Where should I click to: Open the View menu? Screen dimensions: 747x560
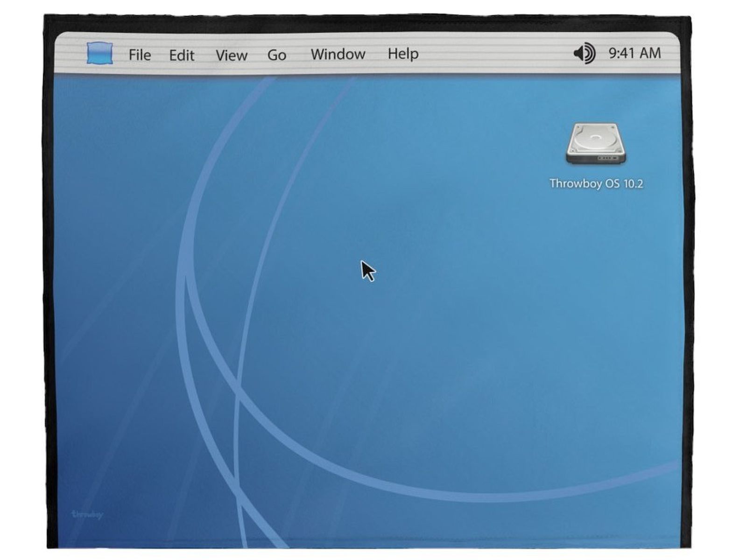[x=232, y=54]
